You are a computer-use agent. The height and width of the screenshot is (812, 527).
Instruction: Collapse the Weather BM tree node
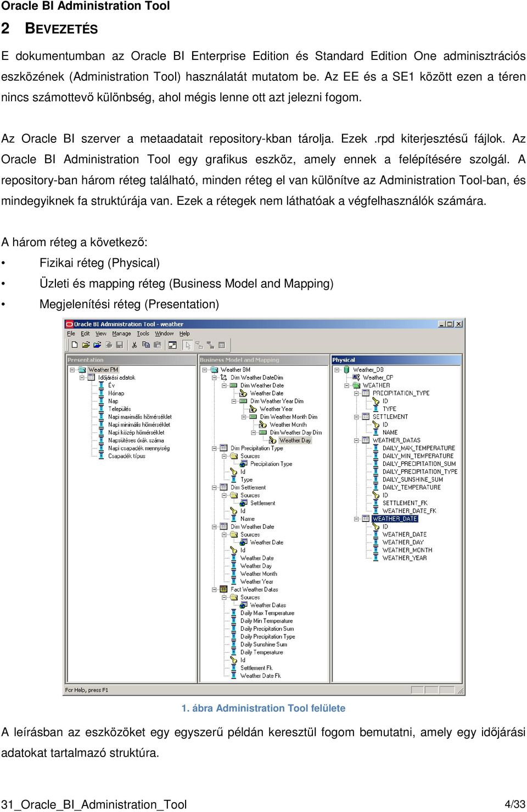click(x=204, y=370)
